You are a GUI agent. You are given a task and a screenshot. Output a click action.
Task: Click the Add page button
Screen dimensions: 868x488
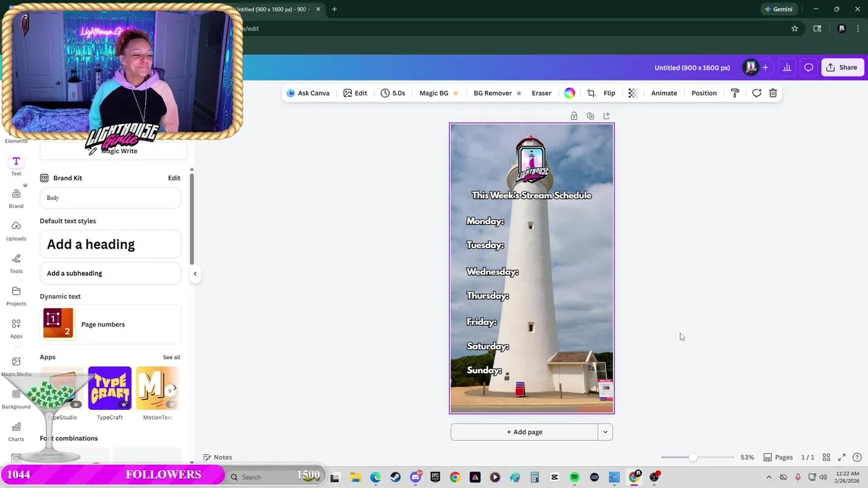(524, 432)
